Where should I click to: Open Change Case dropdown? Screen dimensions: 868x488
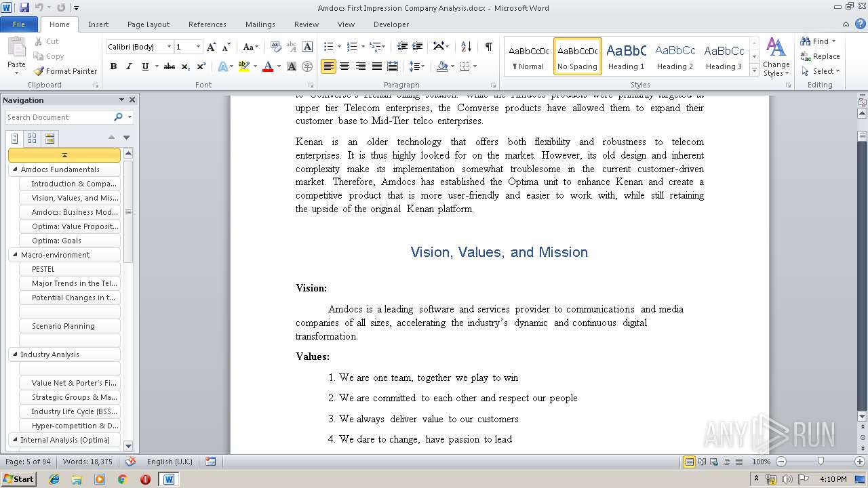tap(250, 47)
